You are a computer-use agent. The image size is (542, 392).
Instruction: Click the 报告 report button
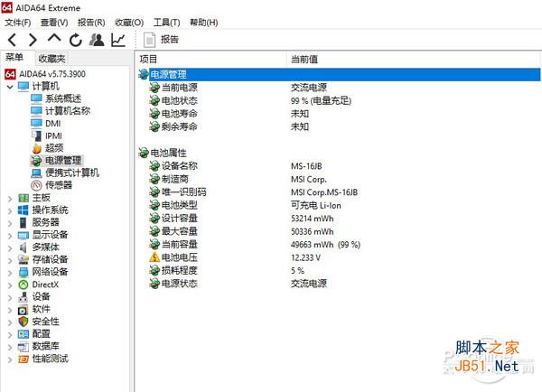162,40
